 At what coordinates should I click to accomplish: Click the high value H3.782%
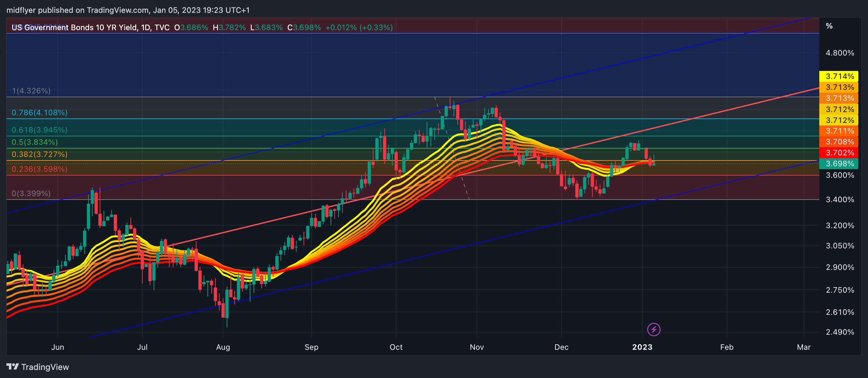click(x=229, y=27)
